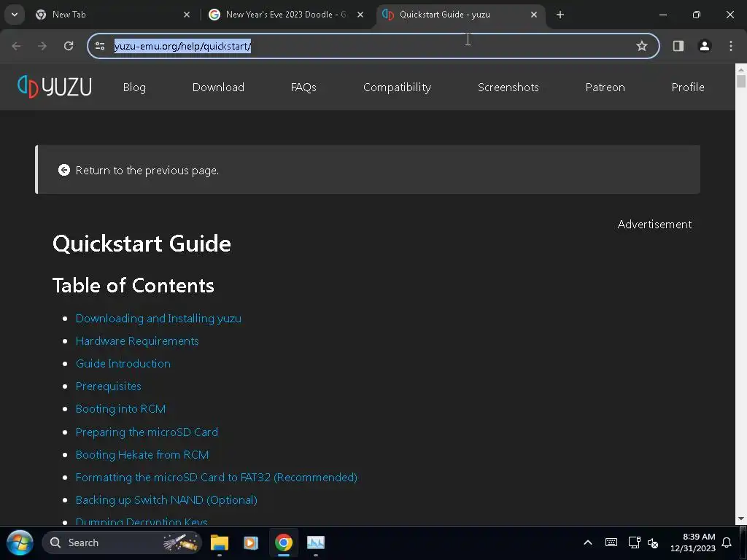
Task: Jump to Preparing the microSD Card
Action: click(x=147, y=432)
